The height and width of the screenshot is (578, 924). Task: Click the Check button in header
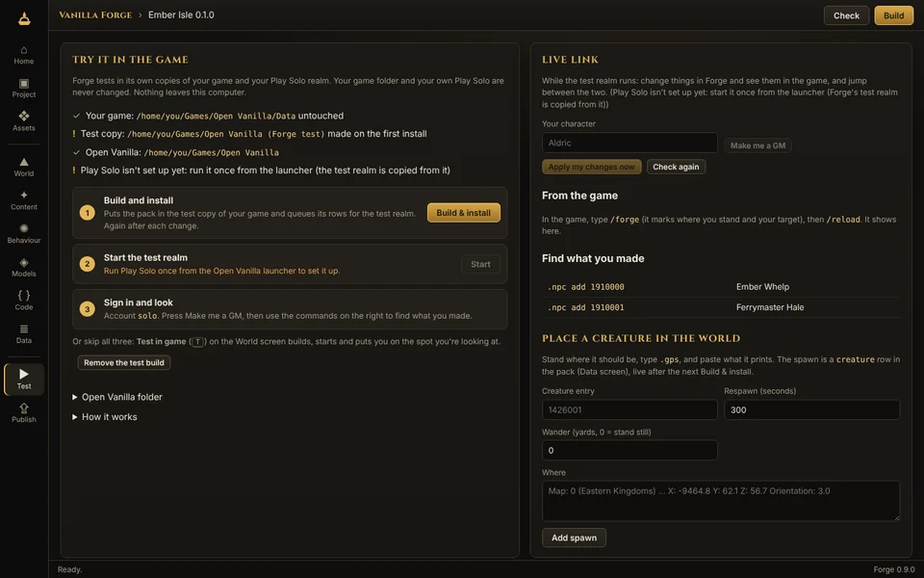tap(846, 15)
